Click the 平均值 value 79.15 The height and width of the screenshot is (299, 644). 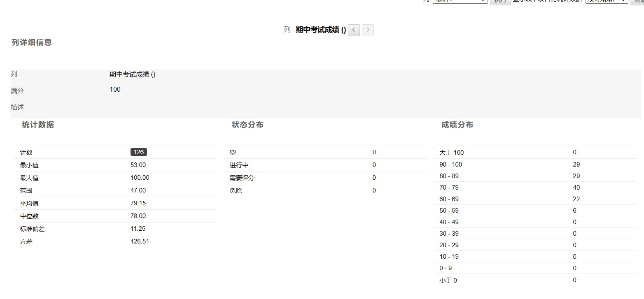[x=138, y=203]
